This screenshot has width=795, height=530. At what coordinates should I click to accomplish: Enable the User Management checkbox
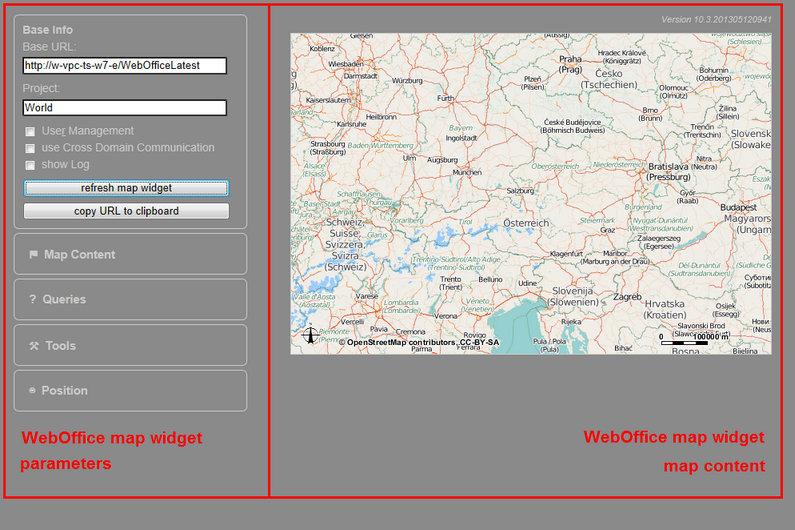(x=30, y=131)
